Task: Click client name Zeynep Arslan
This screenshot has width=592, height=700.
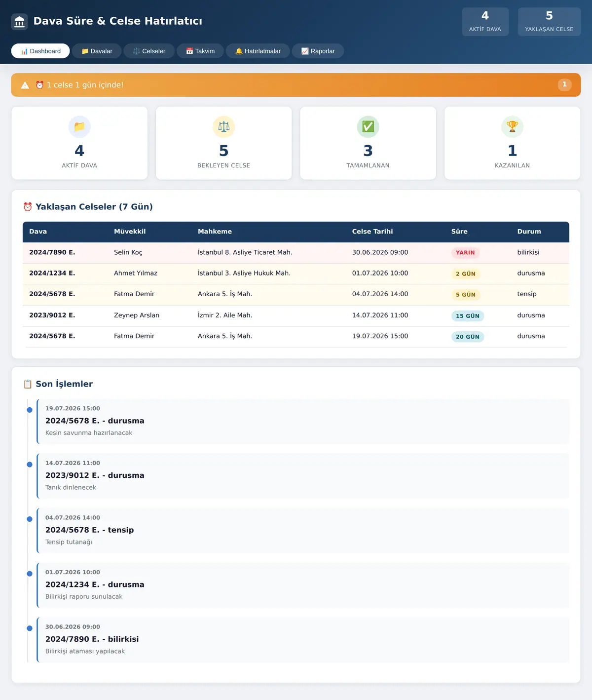Action: click(x=137, y=315)
